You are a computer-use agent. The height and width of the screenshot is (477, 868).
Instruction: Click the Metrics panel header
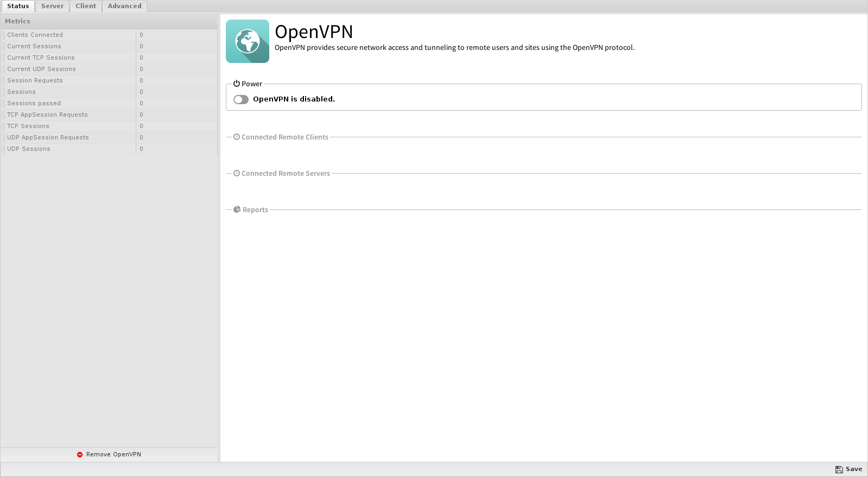[x=109, y=21]
